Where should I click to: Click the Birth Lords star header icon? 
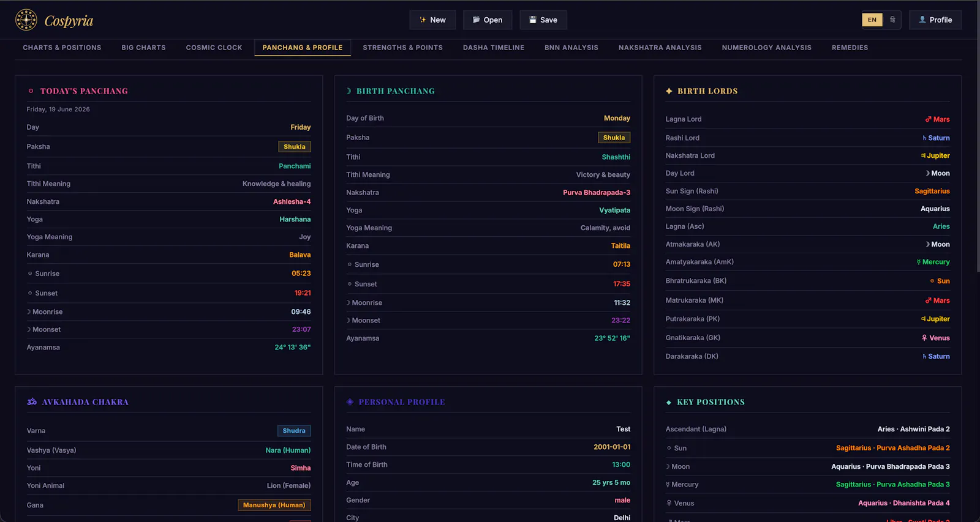coord(669,91)
